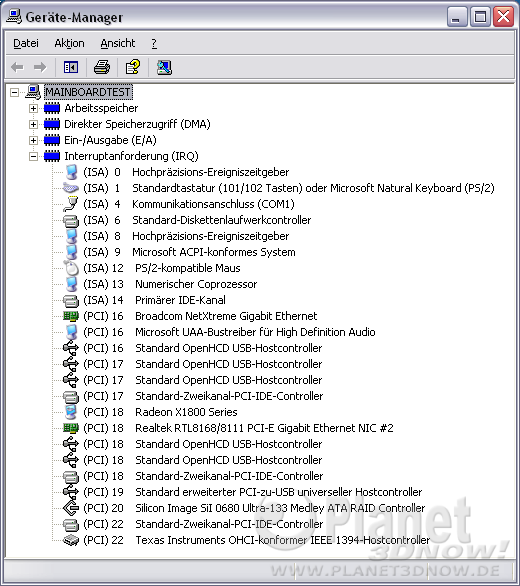The image size is (520, 586).
Task: Click Microsoft ACPI-konformes System icon
Action: tap(71, 252)
